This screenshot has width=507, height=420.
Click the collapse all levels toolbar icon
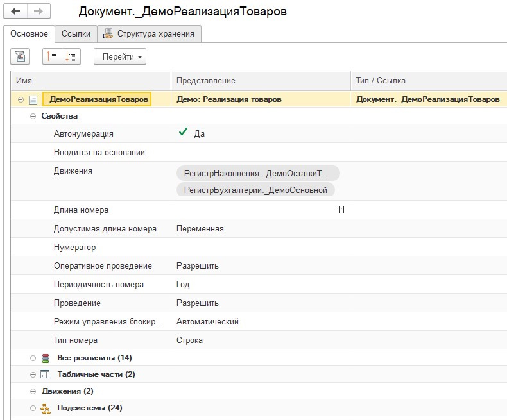(x=52, y=56)
